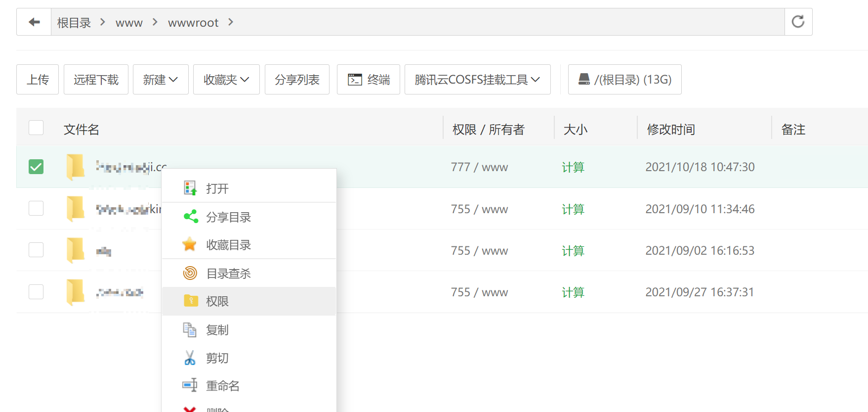Click the directory scan spiral icon
868x412 pixels.
pyautogui.click(x=190, y=273)
